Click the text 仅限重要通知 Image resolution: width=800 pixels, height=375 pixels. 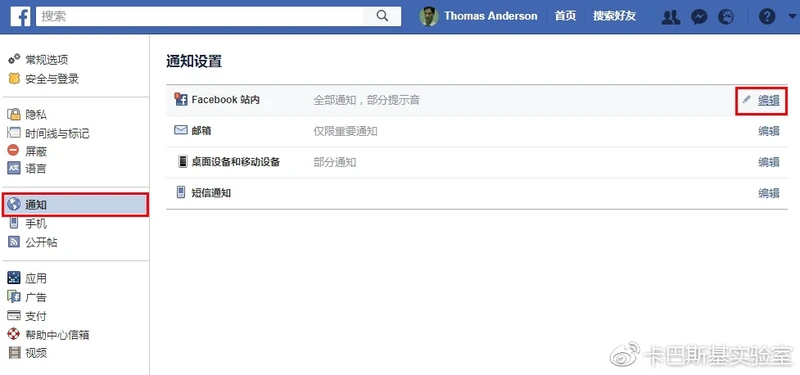coord(345,132)
